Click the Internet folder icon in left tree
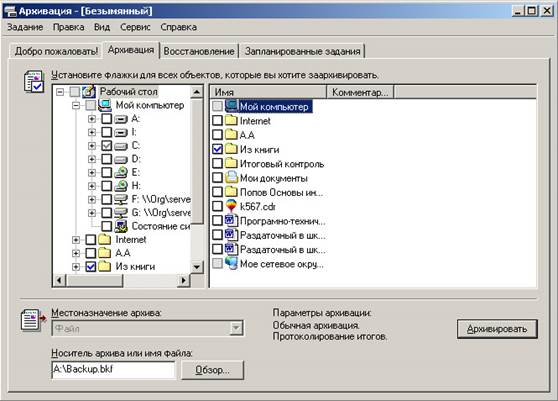The image size is (558, 401). [105, 239]
